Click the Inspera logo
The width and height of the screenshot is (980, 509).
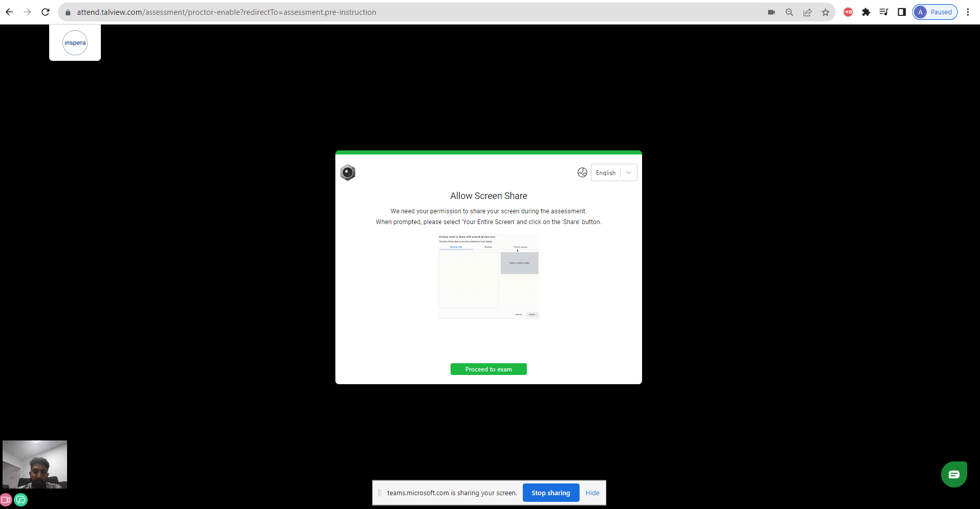click(x=75, y=42)
